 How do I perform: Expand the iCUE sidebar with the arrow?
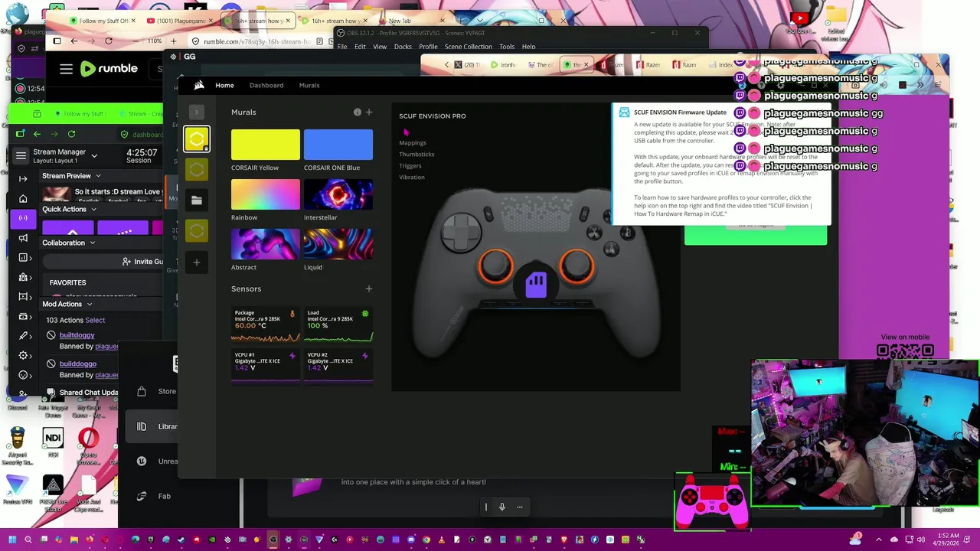197,112
